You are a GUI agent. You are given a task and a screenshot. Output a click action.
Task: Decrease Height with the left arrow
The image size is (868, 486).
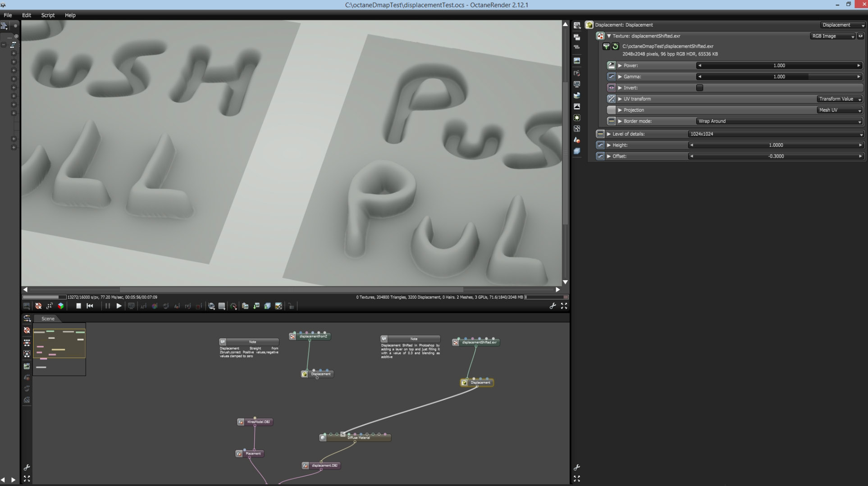coord(691,145)
